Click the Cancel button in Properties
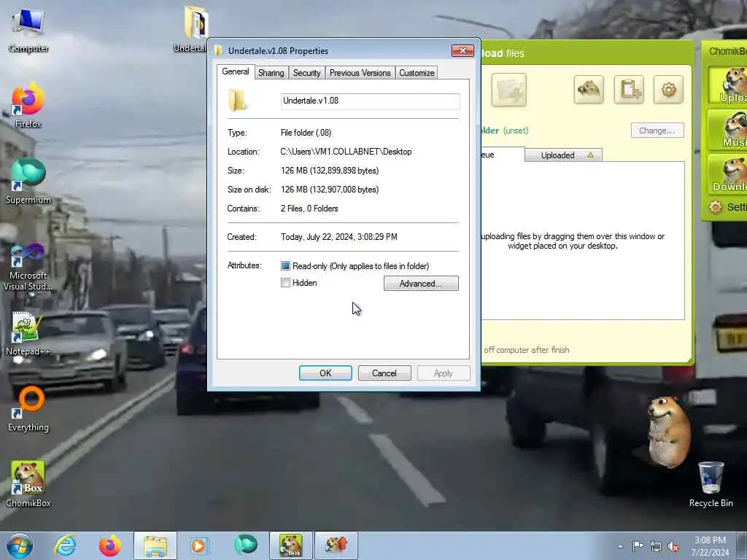This screenshot has width=747, height=560. point(384,373)
